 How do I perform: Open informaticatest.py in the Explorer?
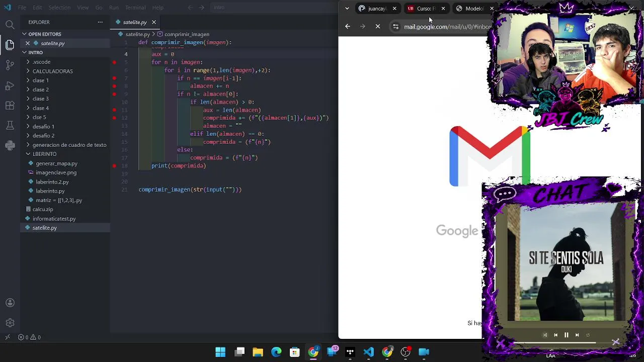click(x=66, y=219)
